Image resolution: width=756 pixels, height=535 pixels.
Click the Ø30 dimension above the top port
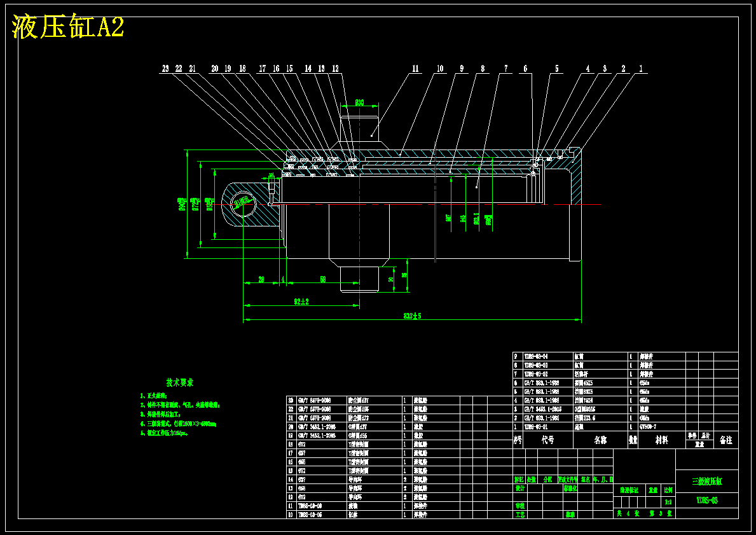coord(360,102)
